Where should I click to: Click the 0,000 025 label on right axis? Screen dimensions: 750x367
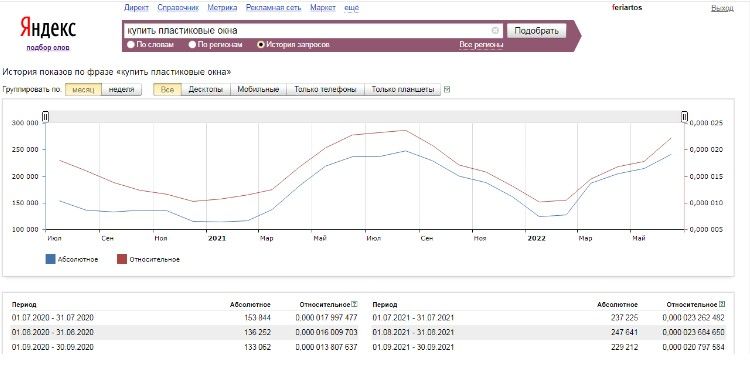tap(706, 123)
